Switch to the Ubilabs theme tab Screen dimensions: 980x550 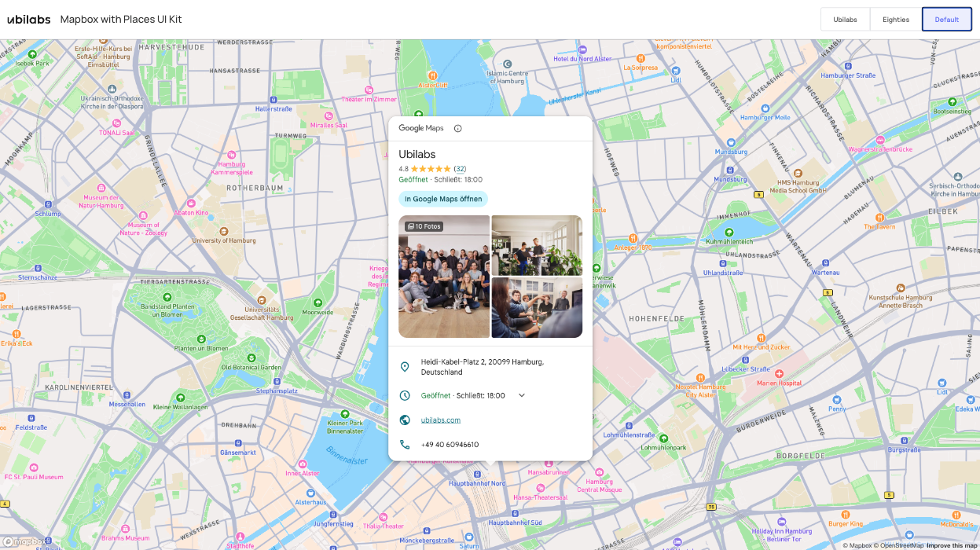pos(845,20)
